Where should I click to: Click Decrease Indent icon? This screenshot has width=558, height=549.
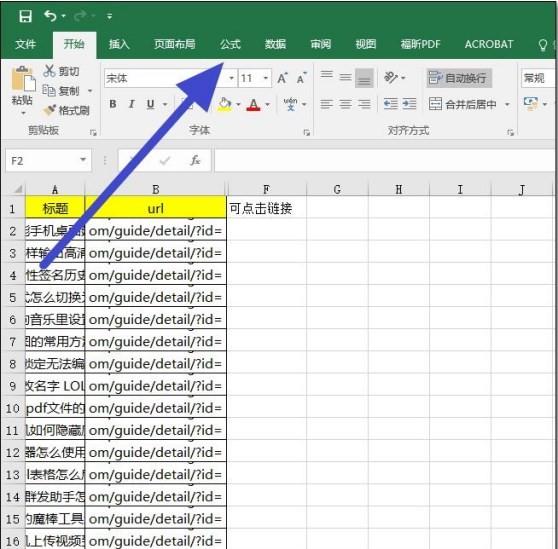pyautogui.click(x=390, y=104)
